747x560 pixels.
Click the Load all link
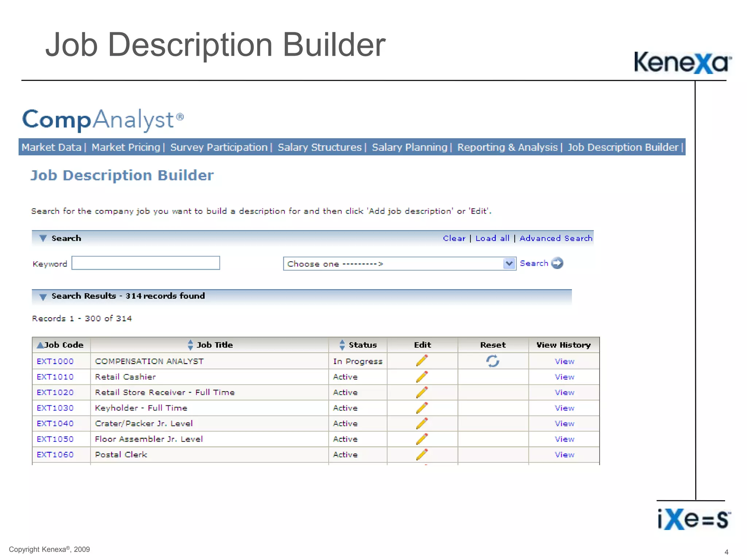(x=492, y=238)
